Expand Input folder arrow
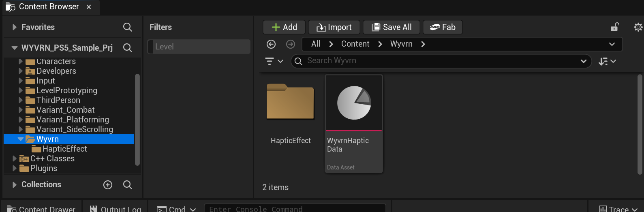Viewport: 644px width, 212px height. coord(21,81)
